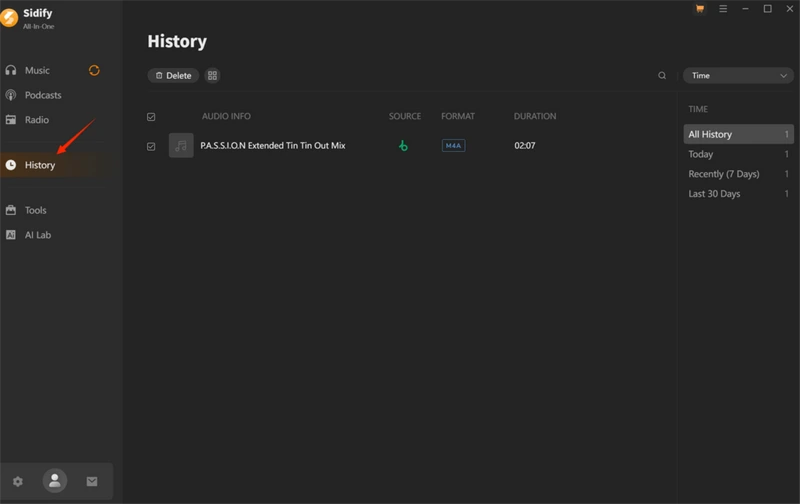Open the user account avatar
800x504 pixels.
(55, 481)
